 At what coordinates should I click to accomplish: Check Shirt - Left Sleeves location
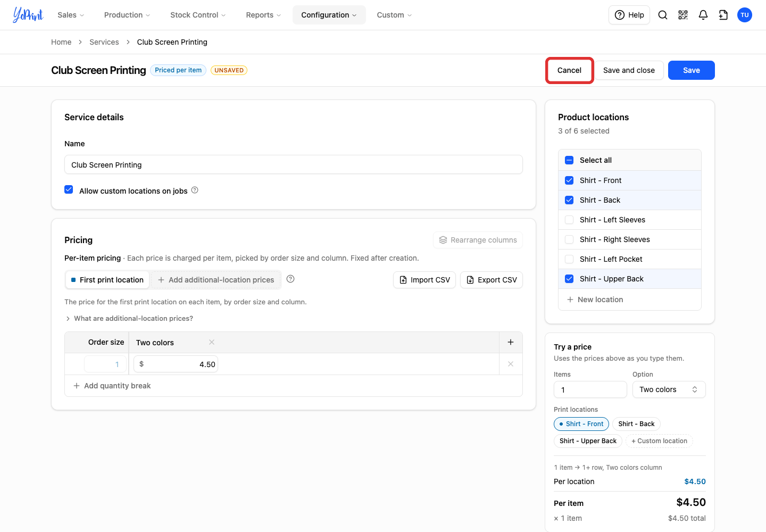point(569,220)
